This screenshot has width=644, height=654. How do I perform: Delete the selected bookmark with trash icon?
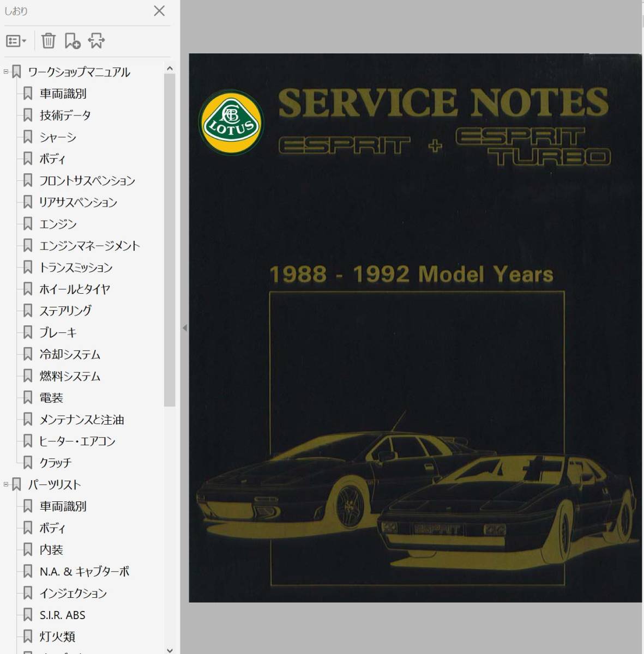click(49, 41)
